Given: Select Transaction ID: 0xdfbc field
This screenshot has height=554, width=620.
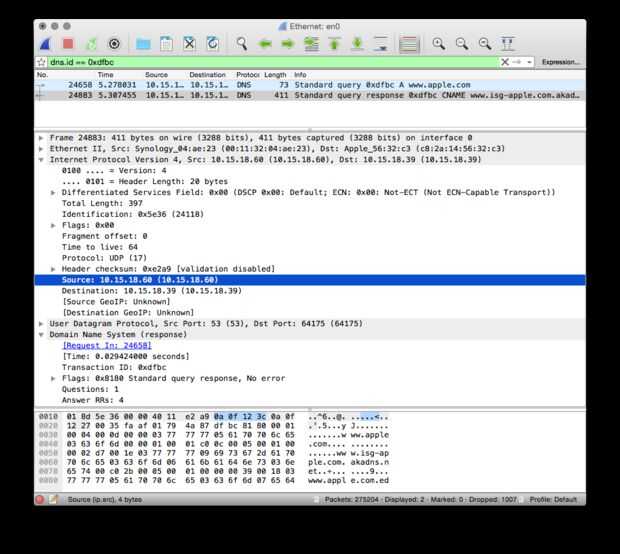Looking at the screenshot, I should click(114, 368).
